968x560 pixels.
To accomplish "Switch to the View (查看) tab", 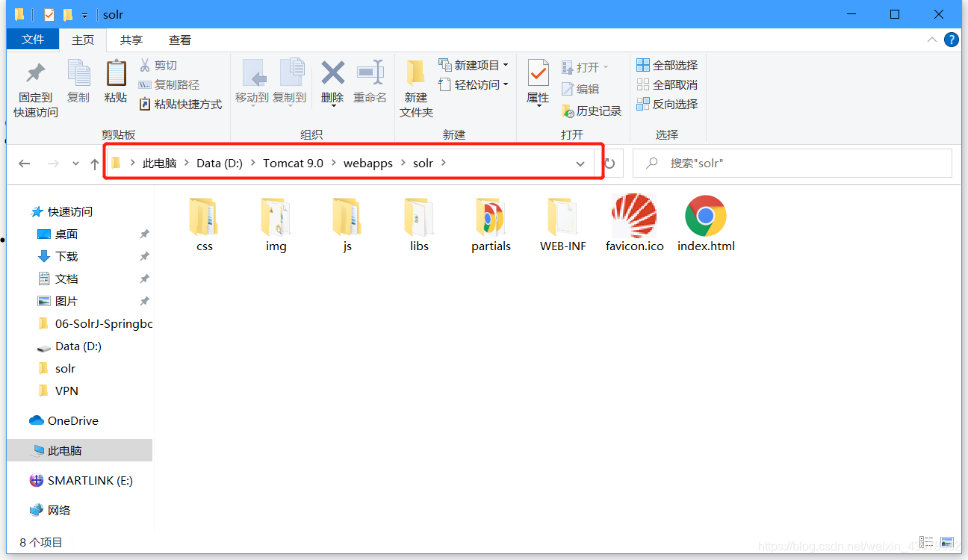I will click(180, 40).
